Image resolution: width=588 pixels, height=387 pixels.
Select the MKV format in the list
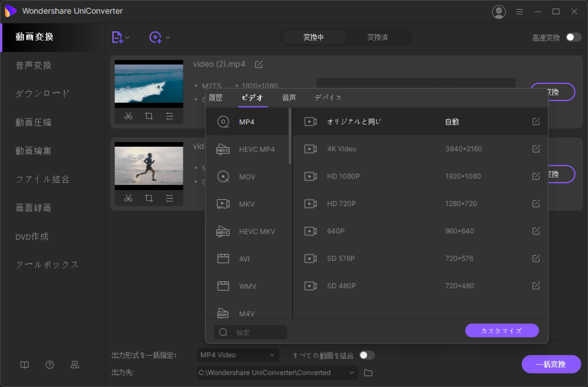point(247,204)
